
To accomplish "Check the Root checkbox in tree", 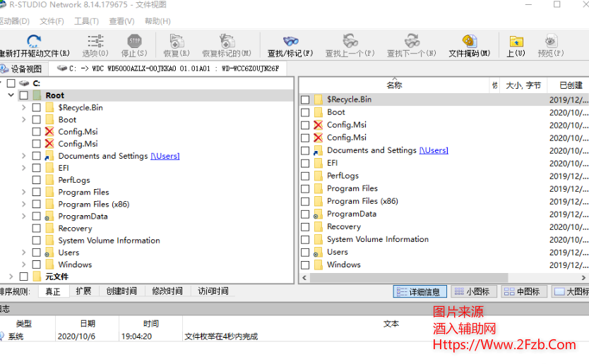I will pyautogui.click(x=24, y=95).
